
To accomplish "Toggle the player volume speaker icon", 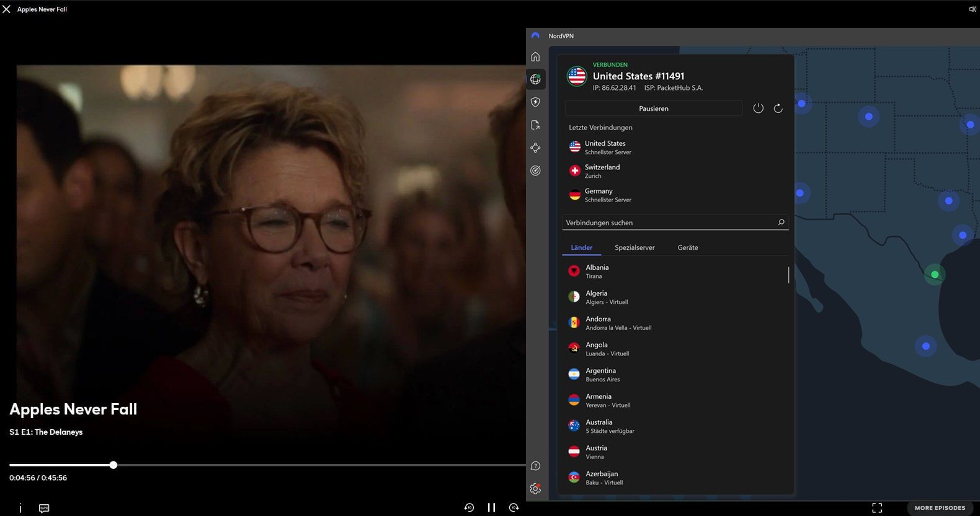I will [x=972, y=9].
